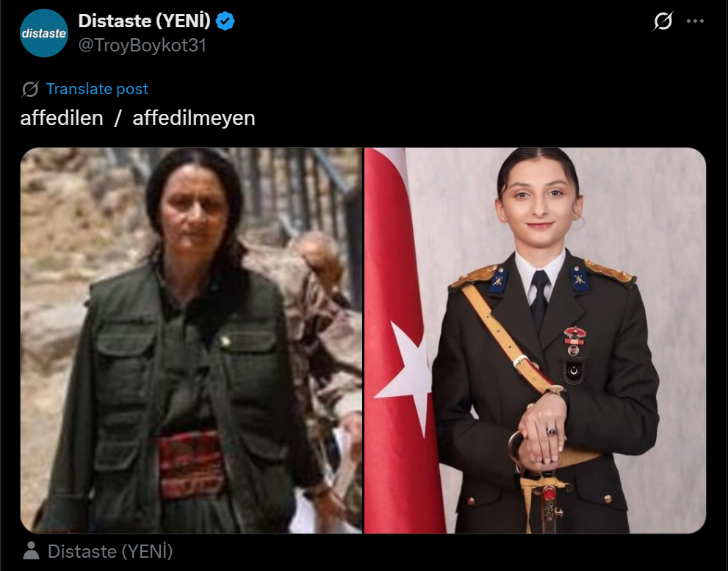Click the red Turkish flag in right photo
728x571 pixels.
[398, 340]
